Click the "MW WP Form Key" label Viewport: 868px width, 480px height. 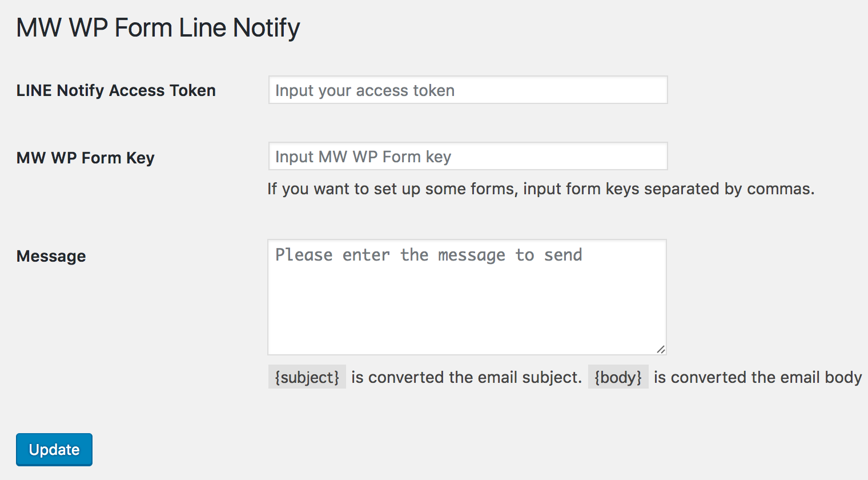86,158
